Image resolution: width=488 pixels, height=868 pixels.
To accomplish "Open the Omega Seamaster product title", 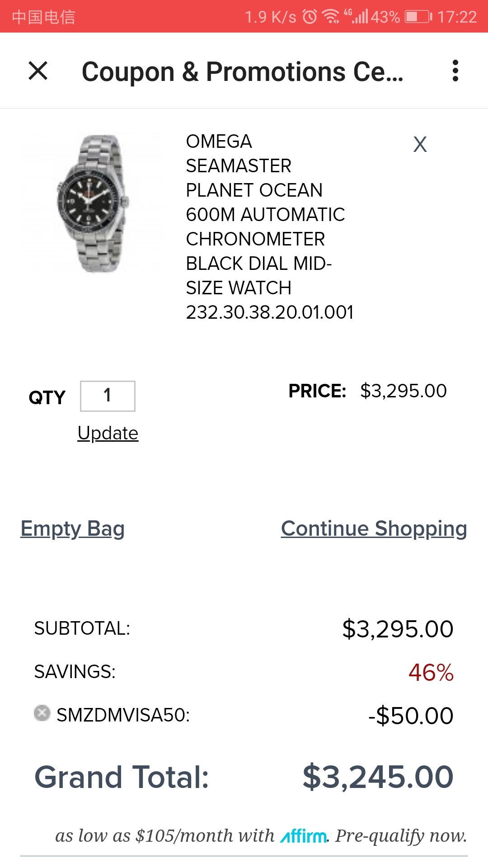I will [x=267, y=227].
